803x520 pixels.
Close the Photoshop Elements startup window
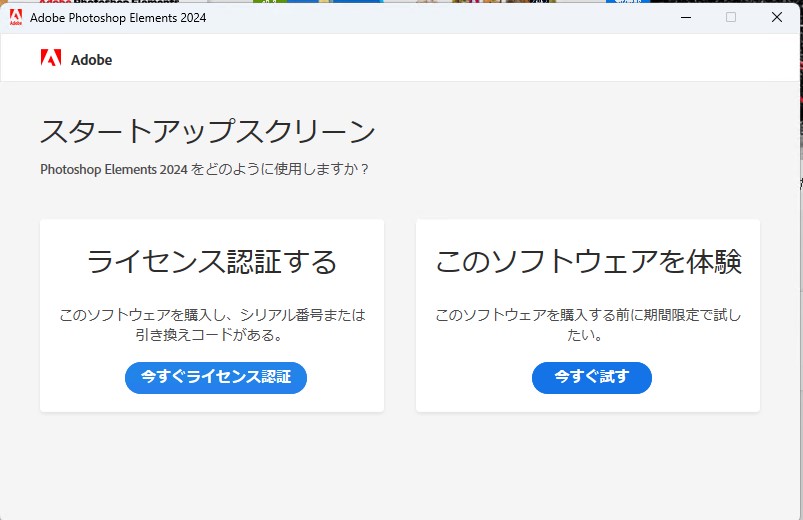(776, 17)
